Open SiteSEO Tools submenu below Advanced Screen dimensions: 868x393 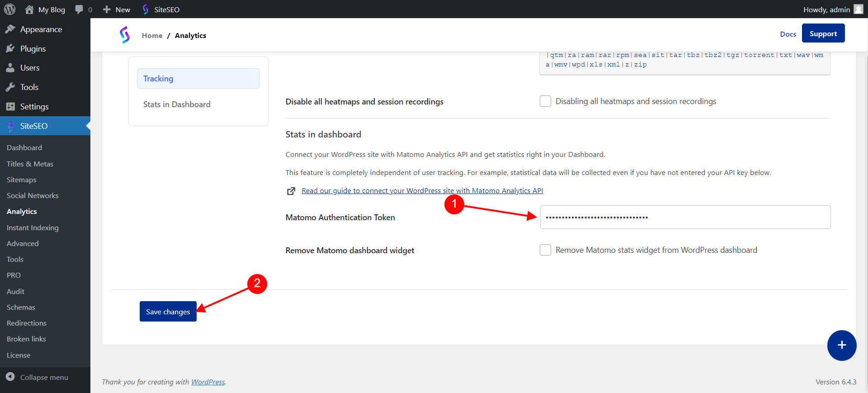tap(15, 259)
